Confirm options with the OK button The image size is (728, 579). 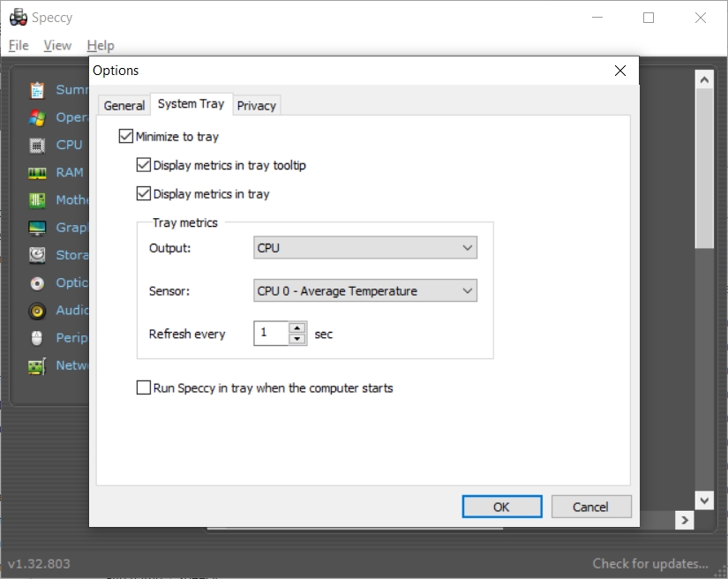[x=502, y=507]
